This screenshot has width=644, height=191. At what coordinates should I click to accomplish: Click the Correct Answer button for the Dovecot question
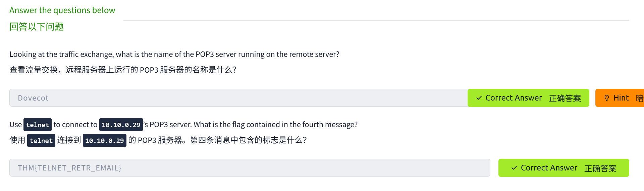pyautogui.click(x=528, y=98)
